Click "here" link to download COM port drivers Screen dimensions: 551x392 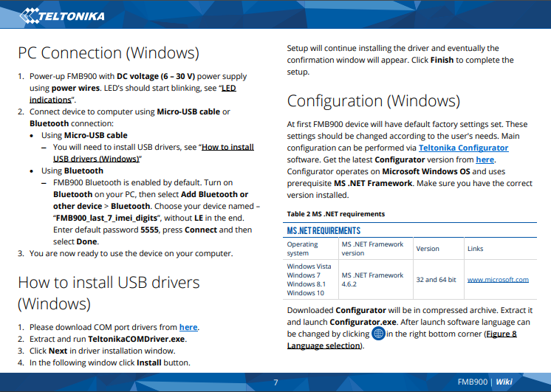click(188, 327)
